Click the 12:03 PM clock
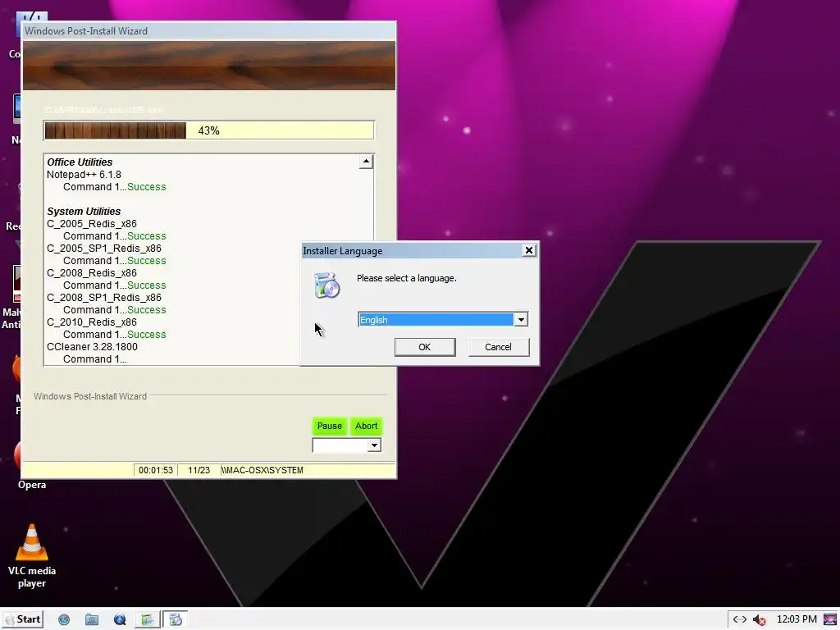 click(797, 619)
